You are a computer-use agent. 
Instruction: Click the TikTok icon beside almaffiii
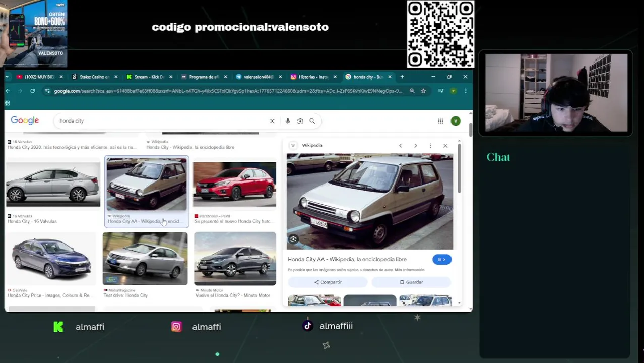click(x=308, y=326)
